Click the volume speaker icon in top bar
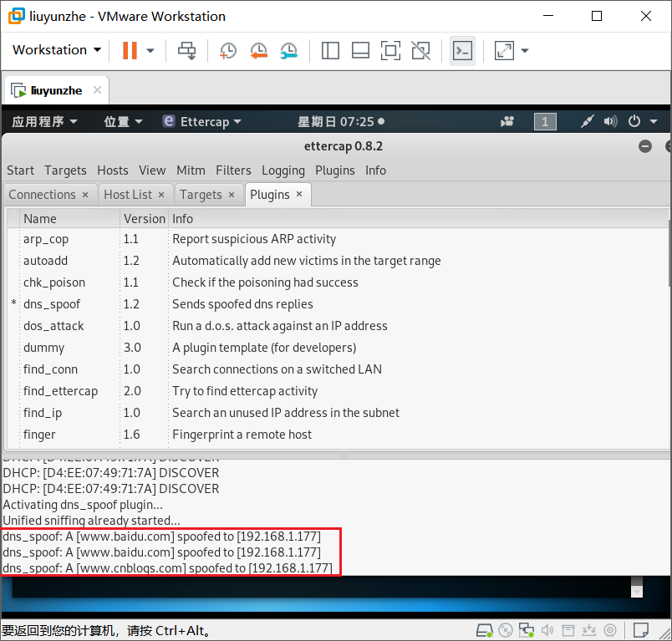672x641 pixels. (610, 122)
